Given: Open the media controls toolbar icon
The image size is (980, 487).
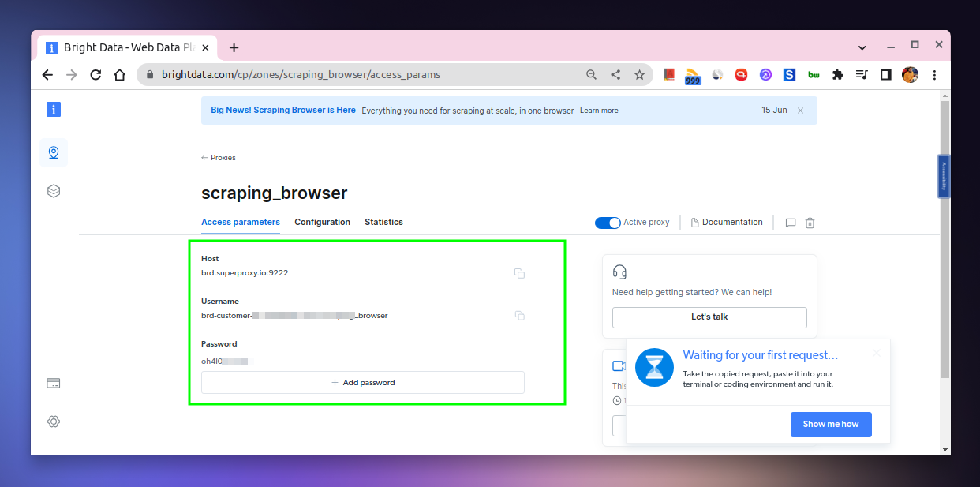Looking at the screenshot, I should [862, 75].
